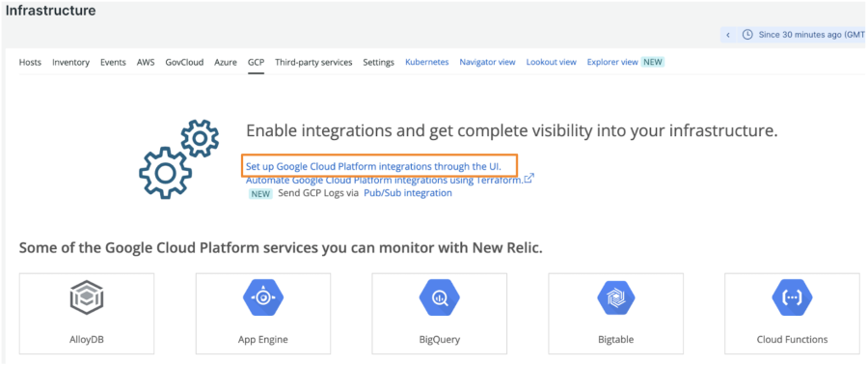Switch to the Hosts tab
Screen dimensions: 868x366
point(30,62)
